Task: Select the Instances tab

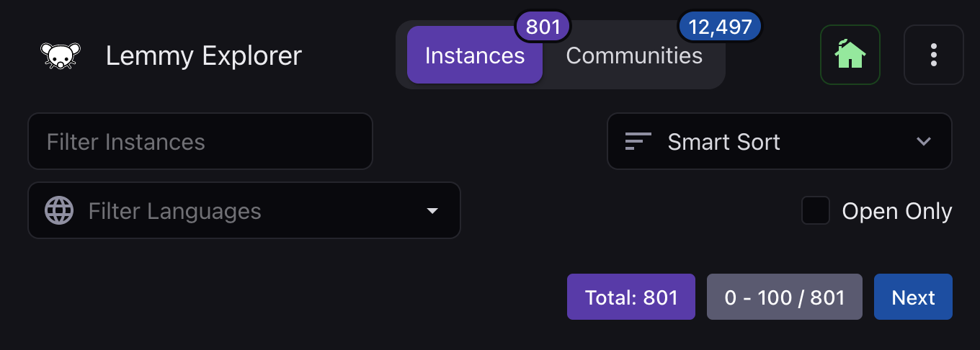Action: pos(475,55)
